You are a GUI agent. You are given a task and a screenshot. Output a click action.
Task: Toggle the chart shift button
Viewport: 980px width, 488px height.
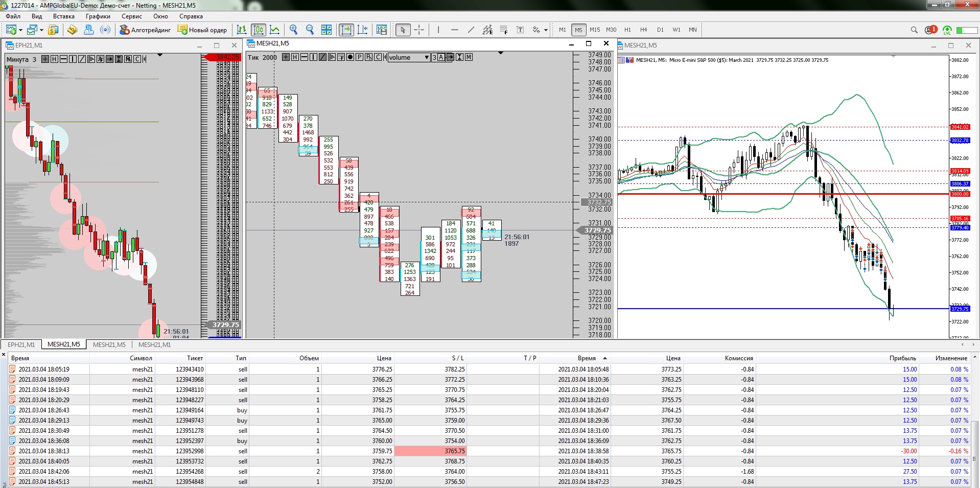[x=362, y=30]
